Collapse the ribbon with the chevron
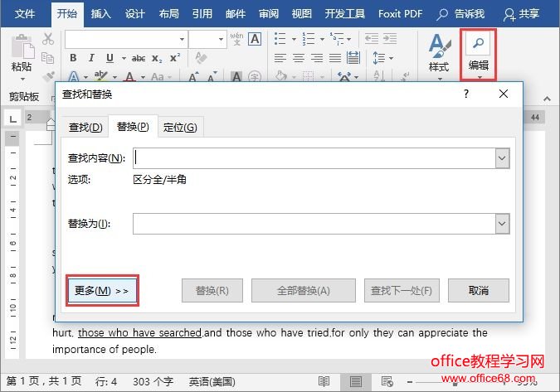The width and height of the screenshot is (560, 392). (x=547, y=99)
